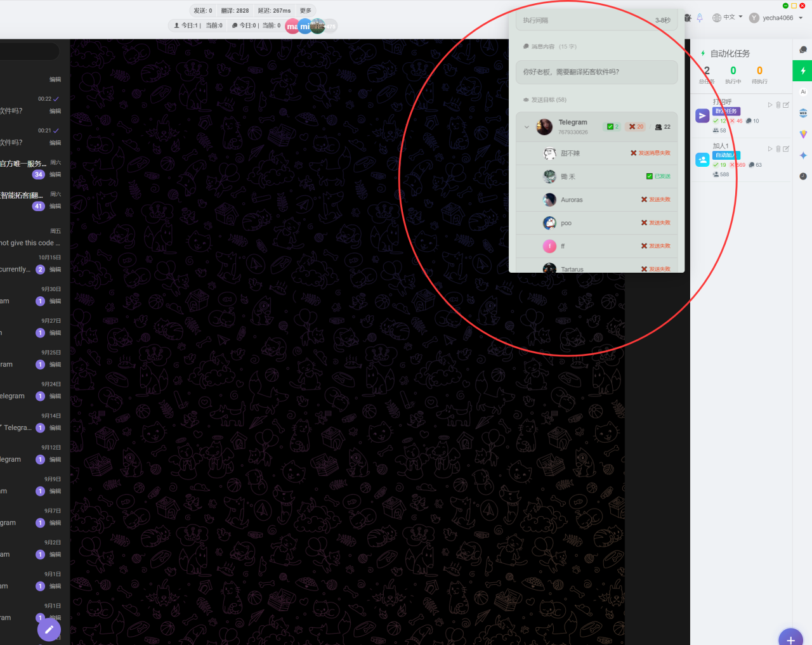Toggle the sent-success filter badge showing 2
This screenshot has width=812, height=645.
(613, 127)
